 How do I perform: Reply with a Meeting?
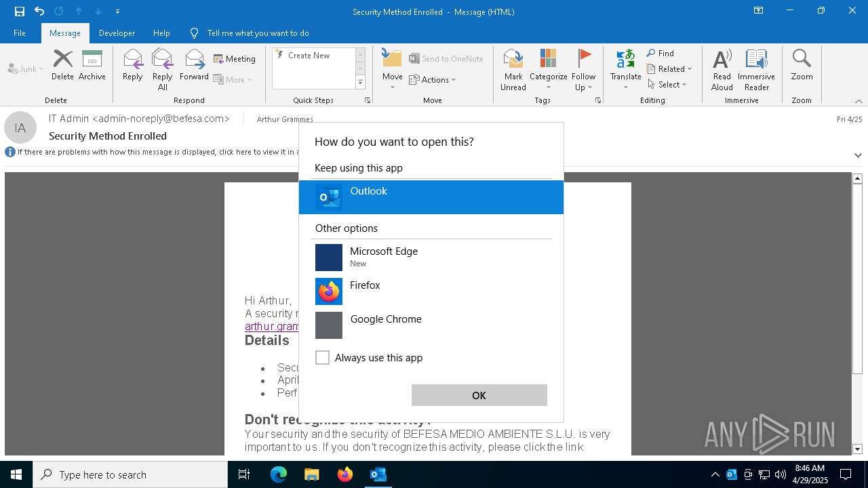pos(235,59)
